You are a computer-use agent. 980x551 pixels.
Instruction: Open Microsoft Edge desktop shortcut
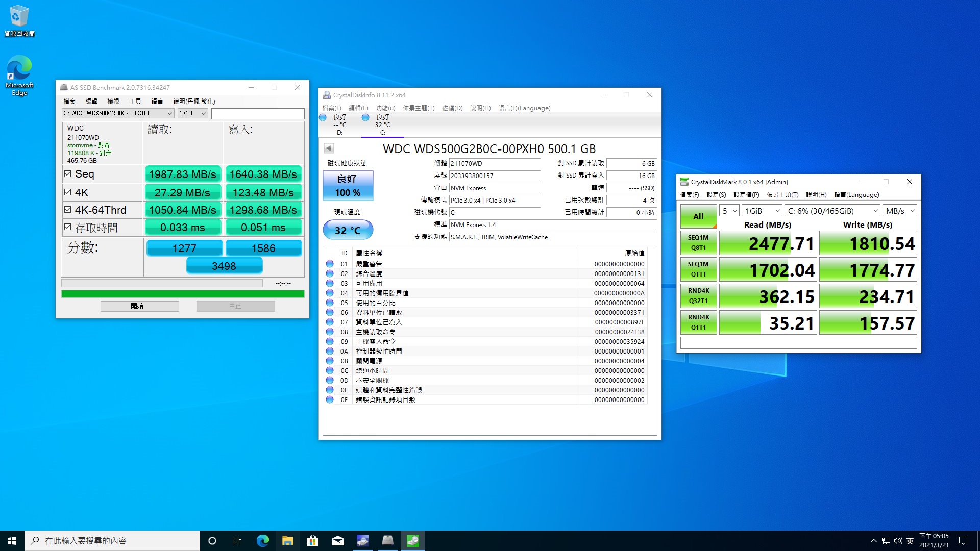[x=19, y=76]
